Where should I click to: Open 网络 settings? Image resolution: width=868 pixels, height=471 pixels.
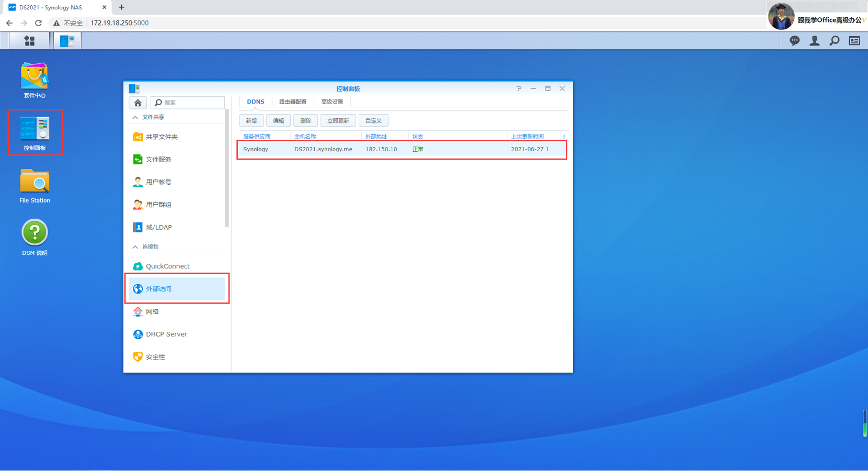click(177, 311)
